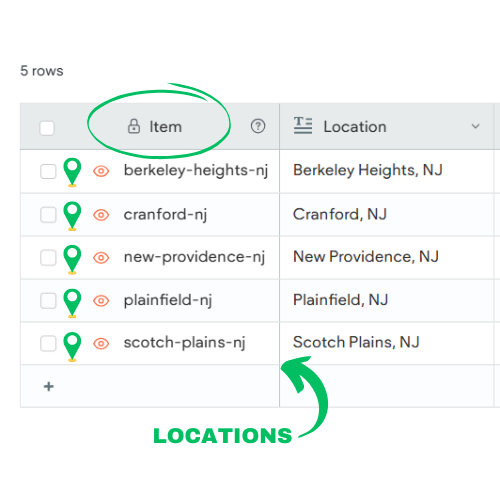Click the lock icon beside Item header
Viewport: 500px width, 500px height.
pos(134,126)
